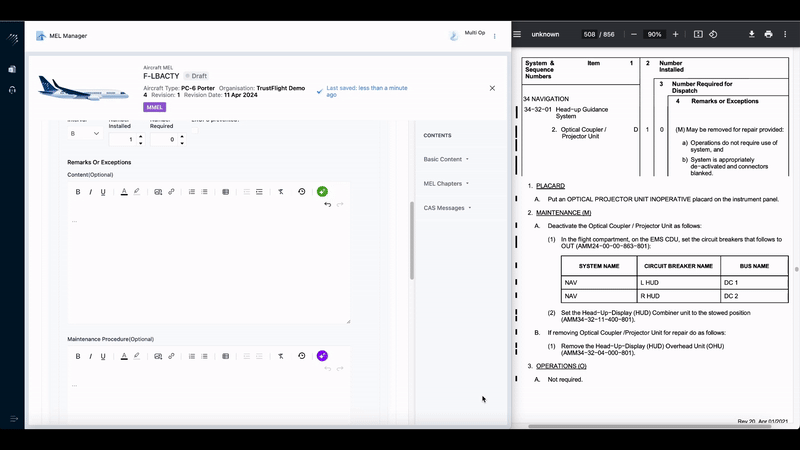Image resolution: width=800 pixels, height=450 pixels.
Task: Rotate the PDF page counterclockwise
Action: 713,34
